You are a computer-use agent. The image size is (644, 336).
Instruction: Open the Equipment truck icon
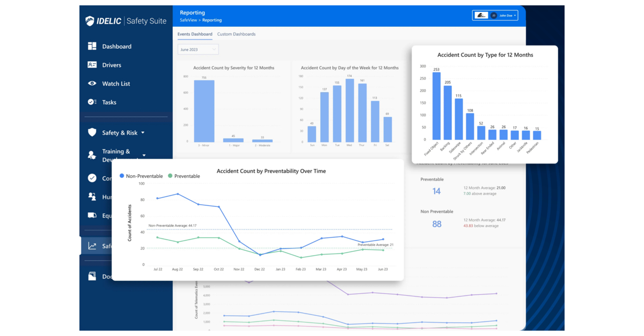coord(93,216)
